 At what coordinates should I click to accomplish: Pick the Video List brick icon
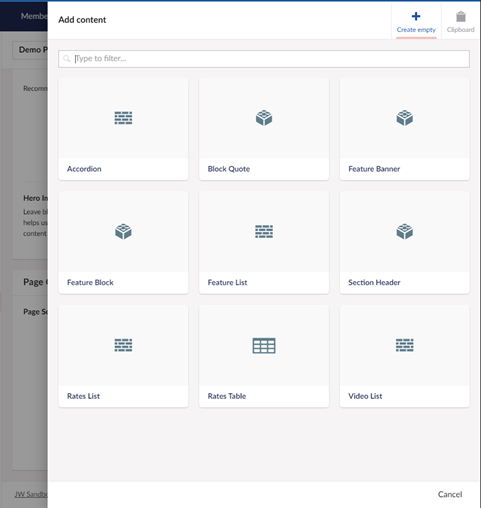tap(405, 345)
